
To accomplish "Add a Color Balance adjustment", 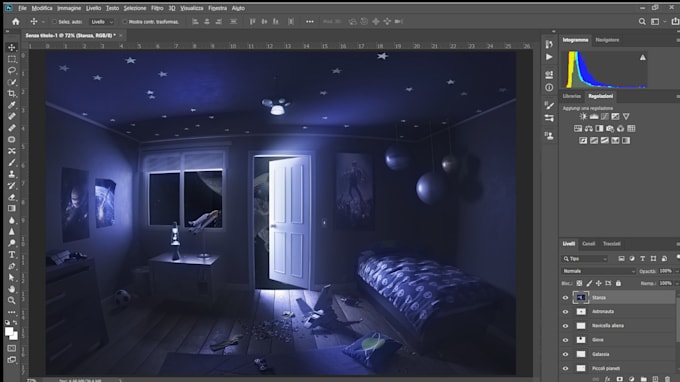I will [x=588, y=129].
